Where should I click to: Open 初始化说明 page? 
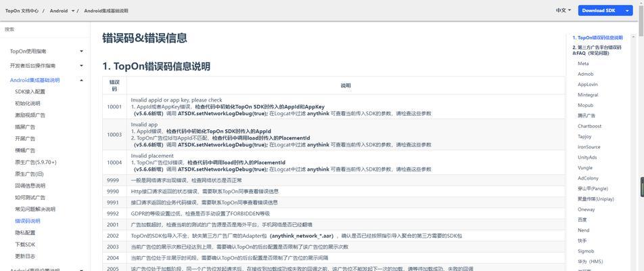[28, 104]
